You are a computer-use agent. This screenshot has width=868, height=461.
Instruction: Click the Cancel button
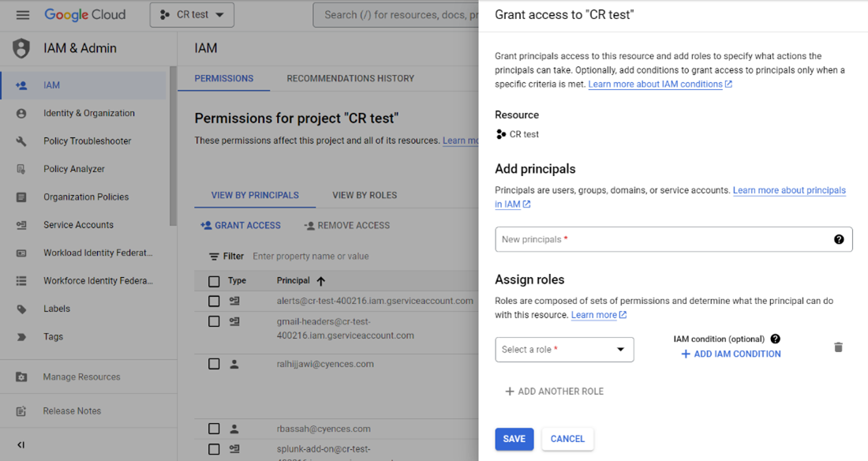[567, 439]
